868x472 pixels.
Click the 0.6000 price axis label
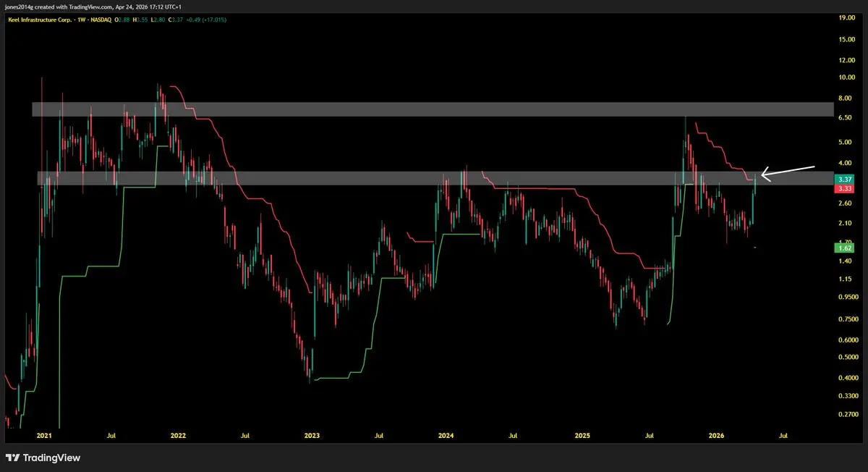pyautogui.click(x=850, y=340)
